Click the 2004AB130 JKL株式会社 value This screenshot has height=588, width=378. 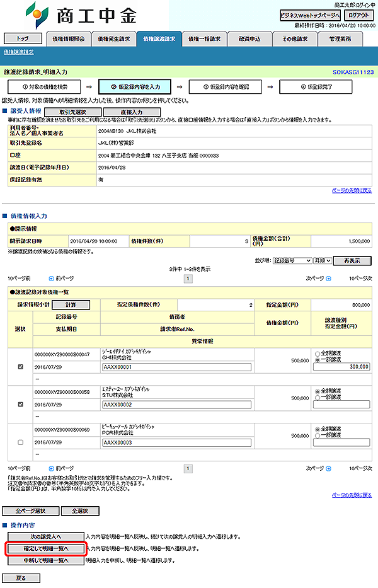click(x=127, y=131)
